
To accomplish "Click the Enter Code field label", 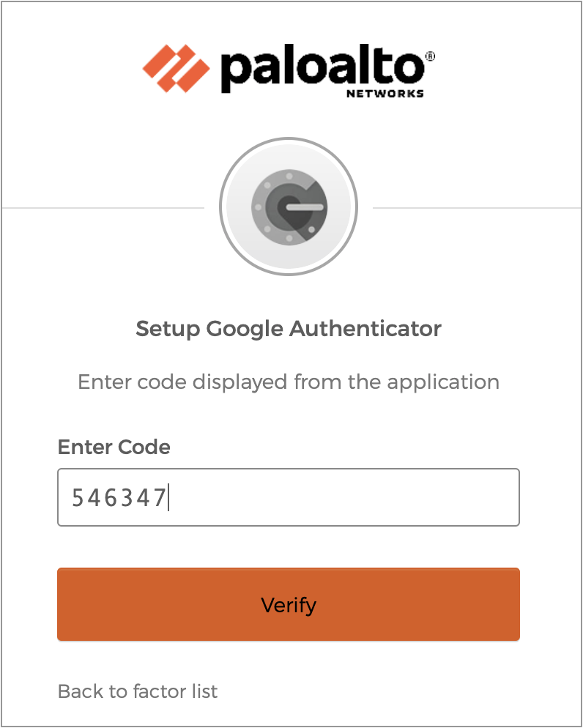I will (114, 447).
